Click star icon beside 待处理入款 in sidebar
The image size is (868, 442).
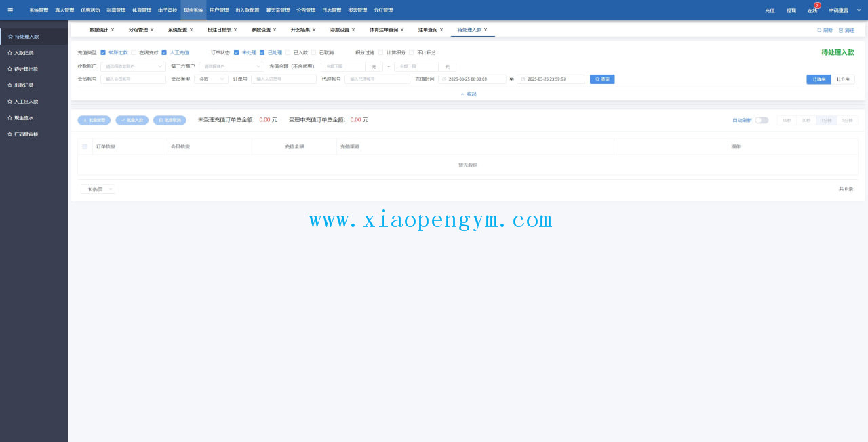[x=9, y=37]
